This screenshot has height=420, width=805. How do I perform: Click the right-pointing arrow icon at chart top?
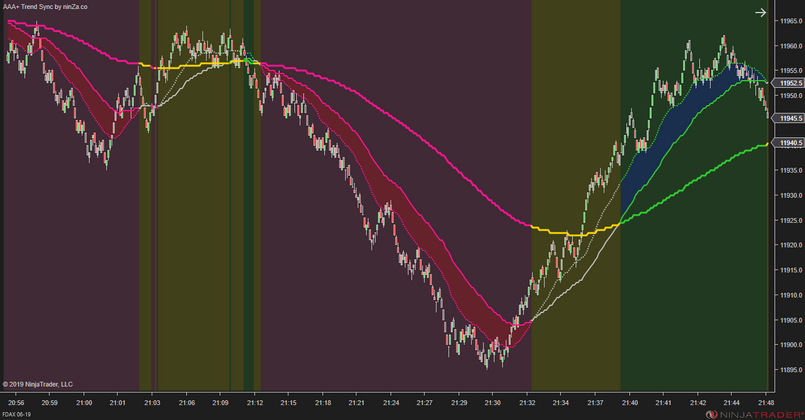click(788, 13)
